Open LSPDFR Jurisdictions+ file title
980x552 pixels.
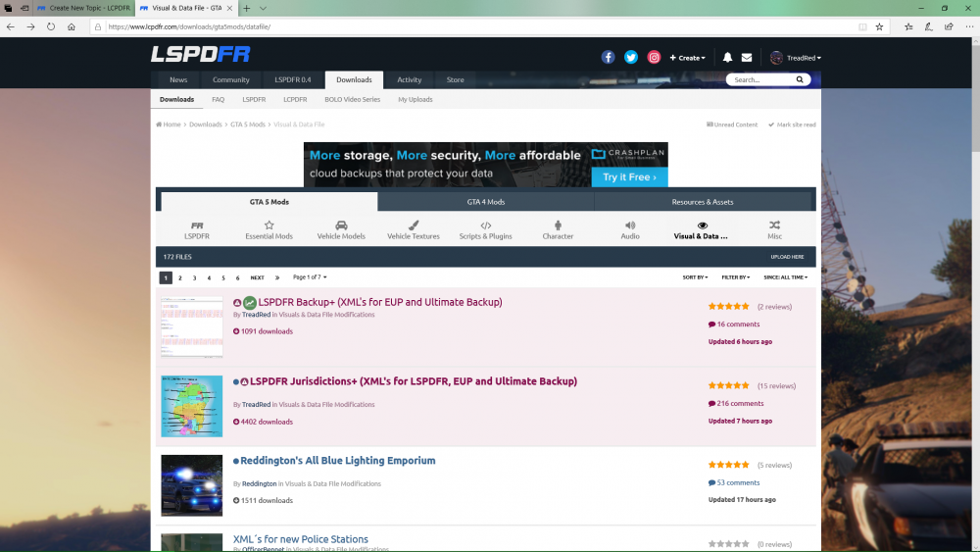(414, 381)
